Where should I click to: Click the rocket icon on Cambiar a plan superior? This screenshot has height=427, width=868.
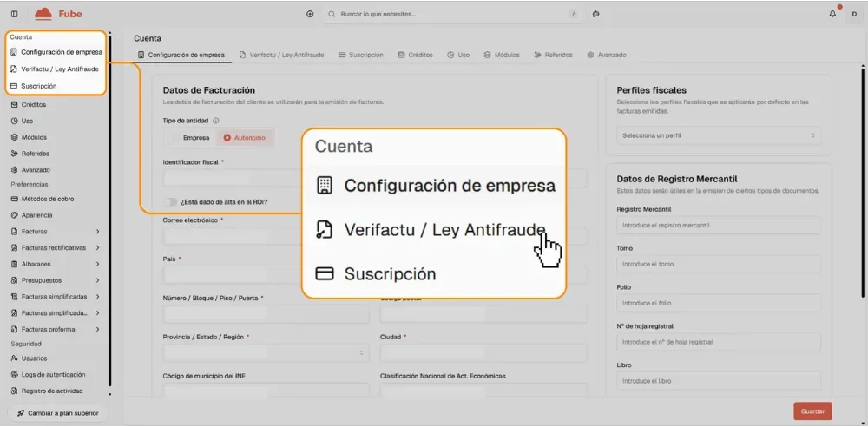coord(21,413)
